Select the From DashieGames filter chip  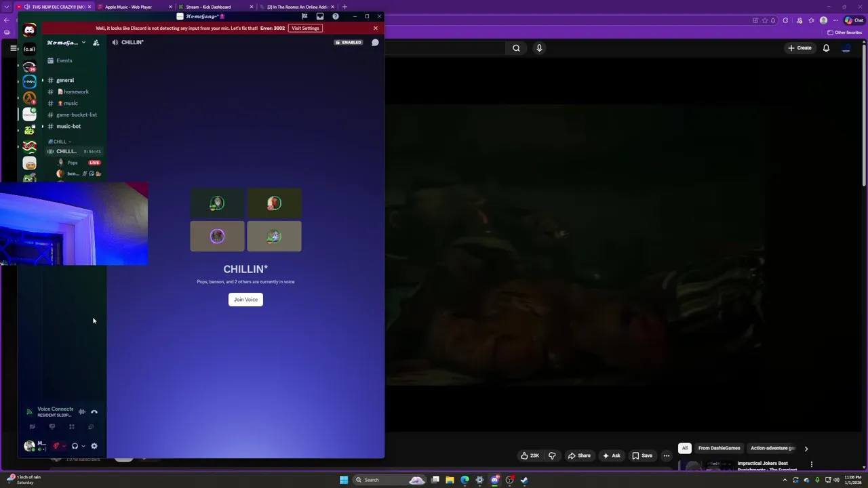point(719,448)
